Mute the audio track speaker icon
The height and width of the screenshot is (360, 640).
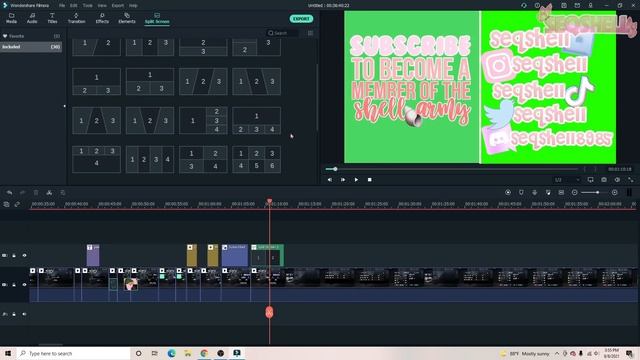tap(24, 314)
